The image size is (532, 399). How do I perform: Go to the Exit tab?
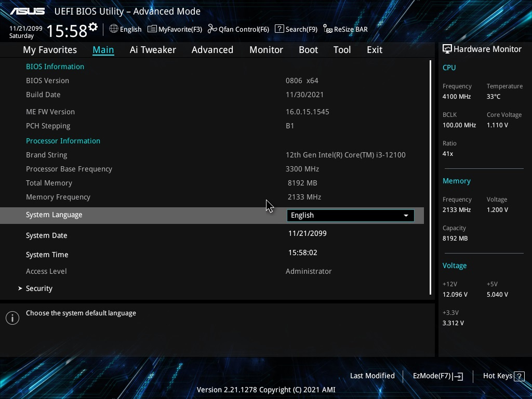click(x=375, y=50)
